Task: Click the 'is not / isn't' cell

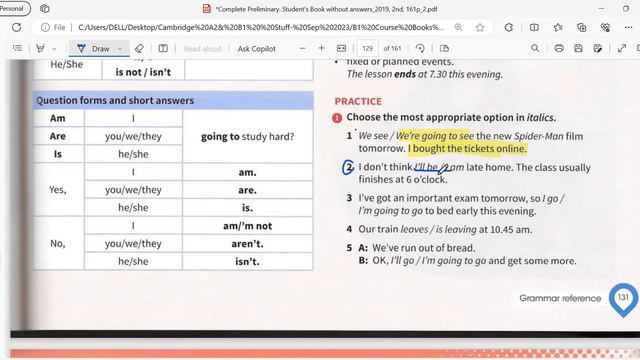Action: pos(143,72)
